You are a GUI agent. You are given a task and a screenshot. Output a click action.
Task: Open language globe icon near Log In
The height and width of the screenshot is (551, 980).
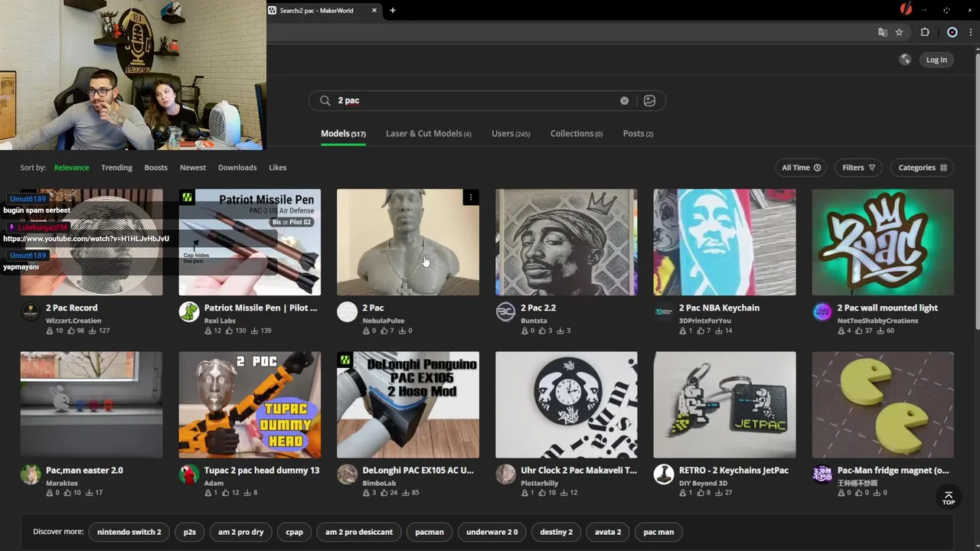click(905, 60)
